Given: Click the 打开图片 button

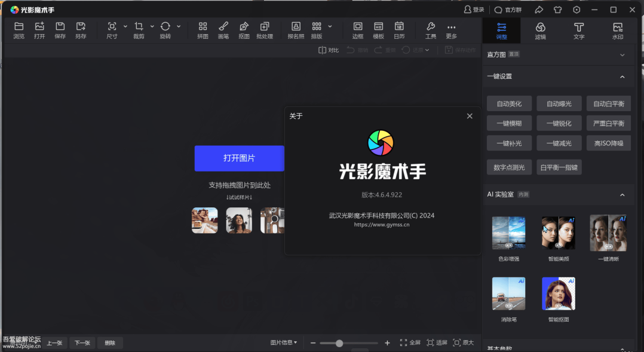Looking at the screenshot, I should click(240, 158).
